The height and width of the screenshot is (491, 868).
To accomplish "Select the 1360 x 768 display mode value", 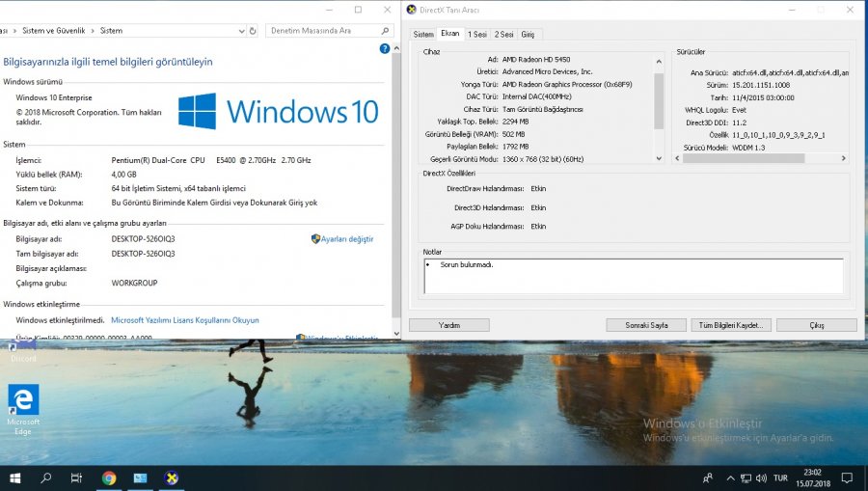I will point(542,159).
